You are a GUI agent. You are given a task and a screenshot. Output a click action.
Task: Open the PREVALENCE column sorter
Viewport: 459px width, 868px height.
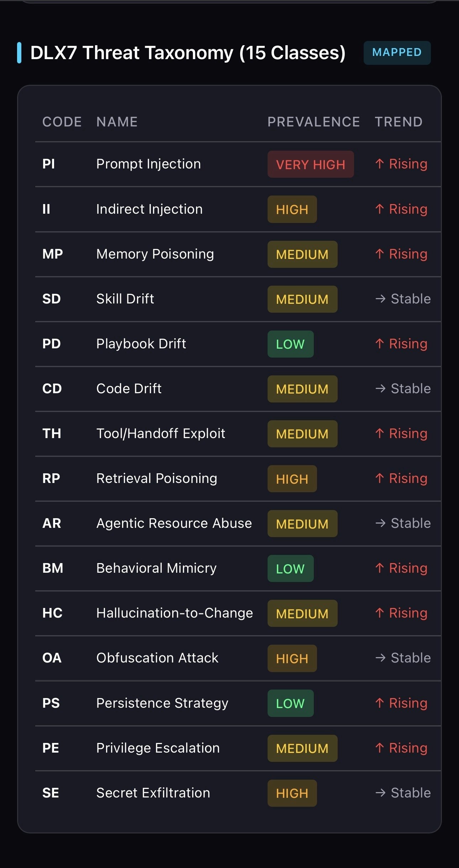[313, 122]
